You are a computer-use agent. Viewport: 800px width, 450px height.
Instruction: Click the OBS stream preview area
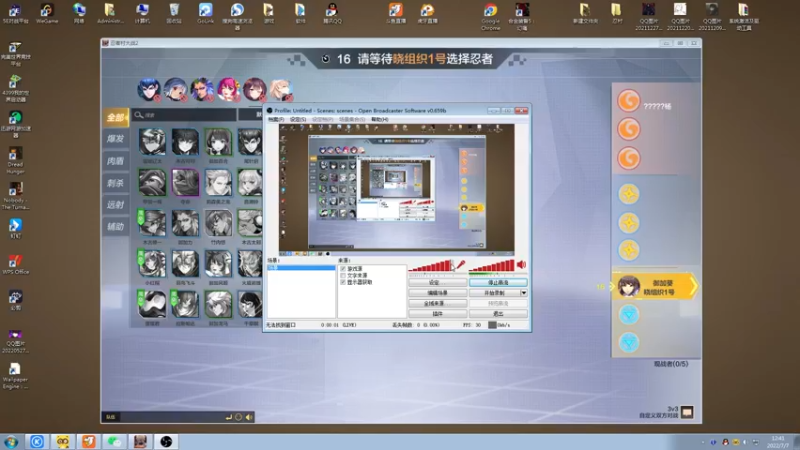pos(396,189)
